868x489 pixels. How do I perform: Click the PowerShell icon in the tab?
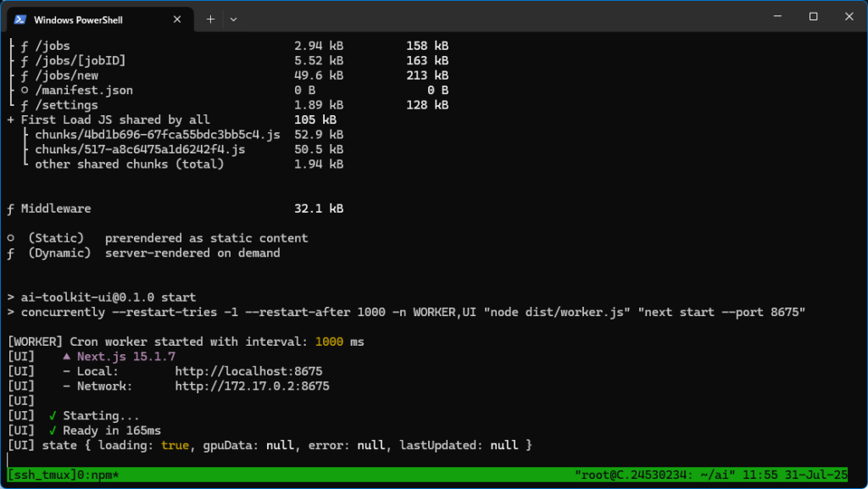(x=20, y=19)
